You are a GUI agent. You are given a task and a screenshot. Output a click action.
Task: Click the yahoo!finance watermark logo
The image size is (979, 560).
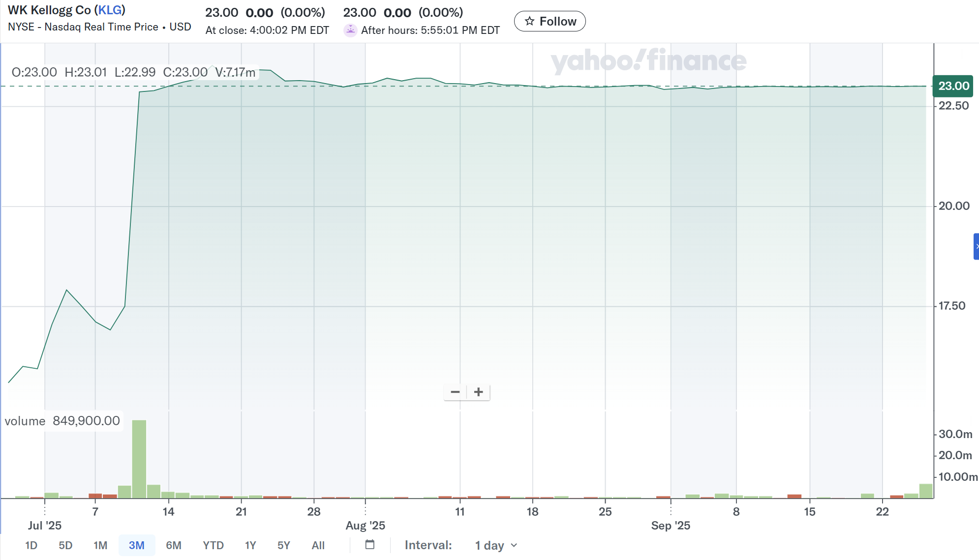[x=648, y=60]
